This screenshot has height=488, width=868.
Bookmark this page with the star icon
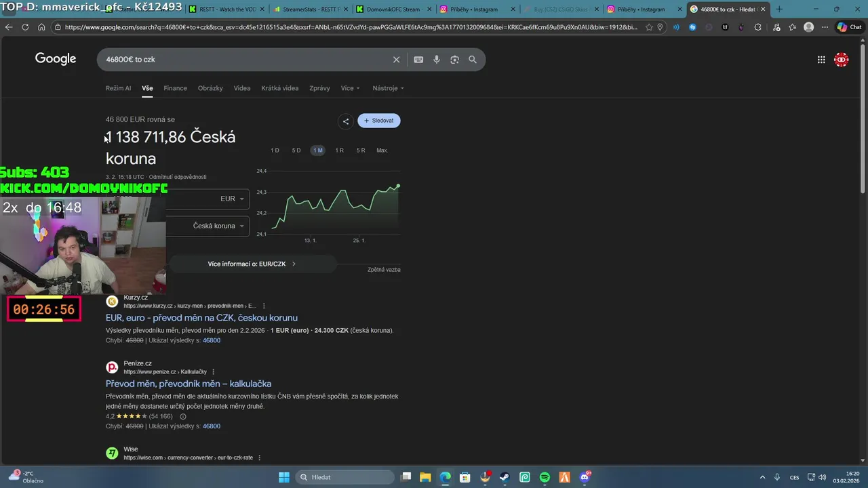pyautogui.click(x=649, y=27)
